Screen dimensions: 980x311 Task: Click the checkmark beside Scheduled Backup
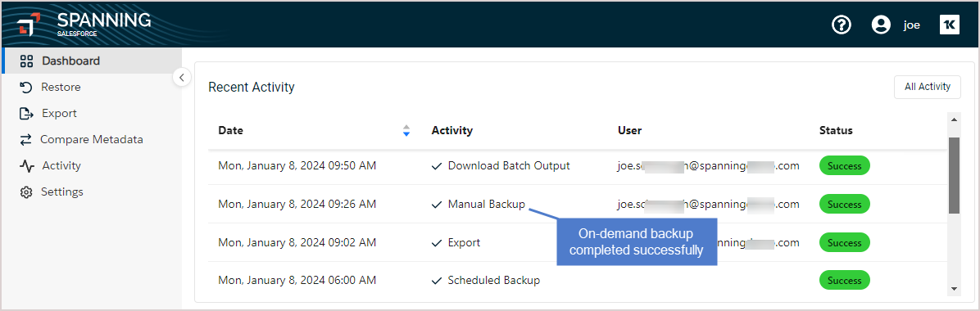pyautogui.click(x=437, y=281)
